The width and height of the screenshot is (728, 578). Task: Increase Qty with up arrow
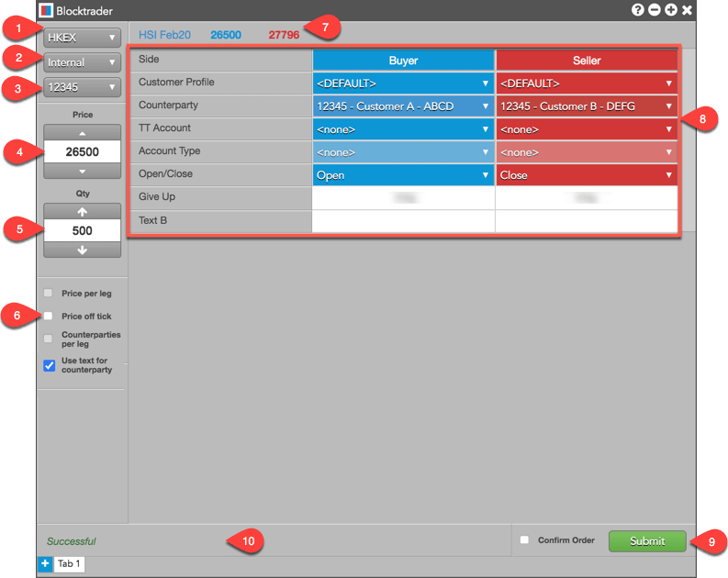[x=83, y=212]
